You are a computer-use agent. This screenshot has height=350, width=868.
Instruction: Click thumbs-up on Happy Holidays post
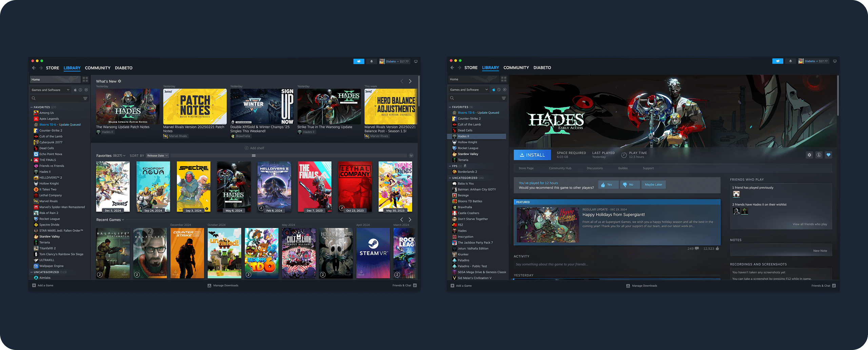tap(717, 249)
